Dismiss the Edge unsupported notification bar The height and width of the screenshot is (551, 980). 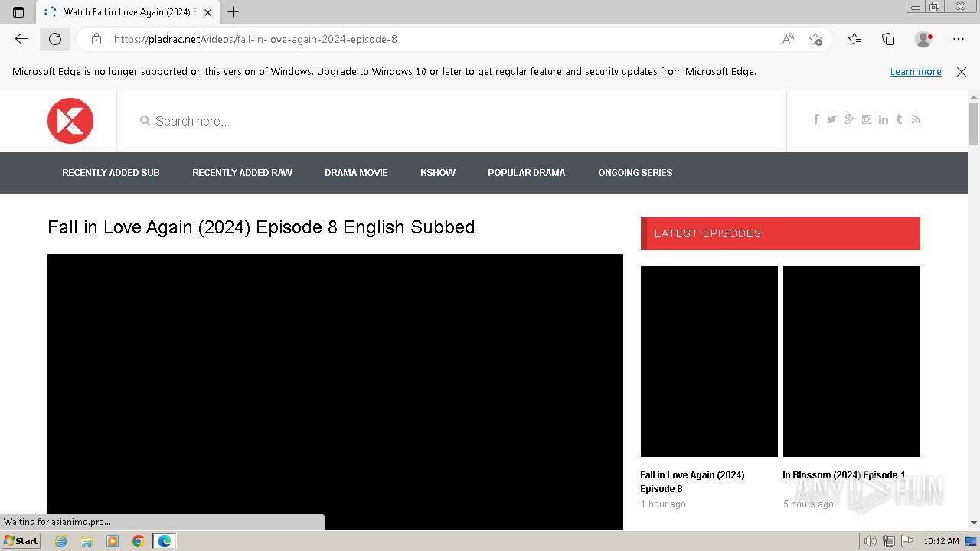[x=962, y=72]
